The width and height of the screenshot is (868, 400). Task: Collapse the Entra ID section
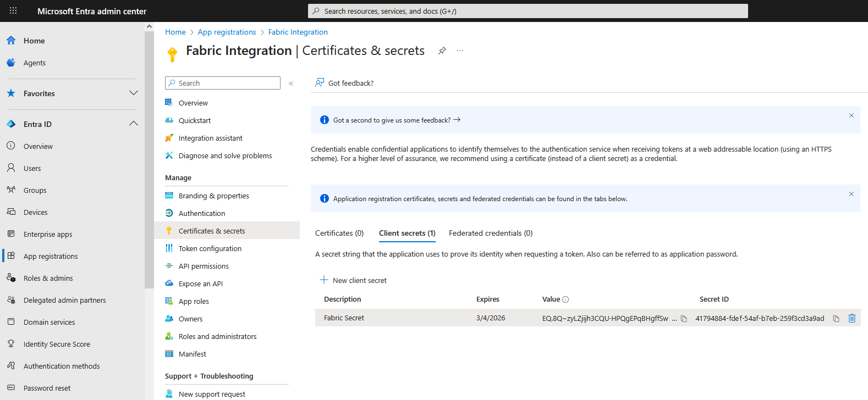tap(133, 124)
